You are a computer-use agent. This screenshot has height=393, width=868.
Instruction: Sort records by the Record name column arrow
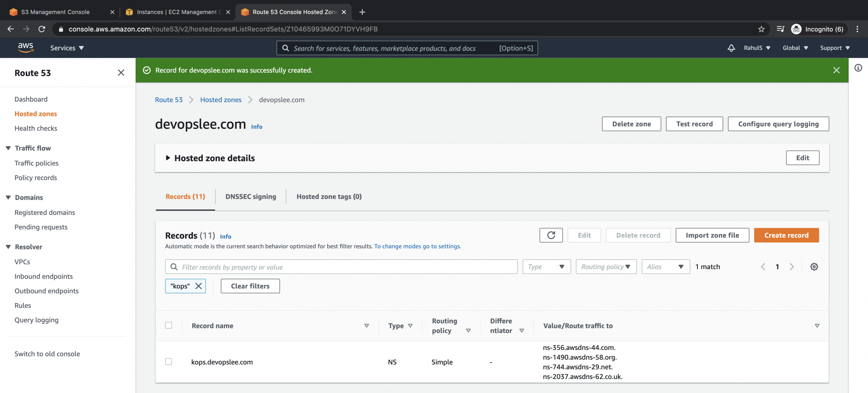coord(366,326)
